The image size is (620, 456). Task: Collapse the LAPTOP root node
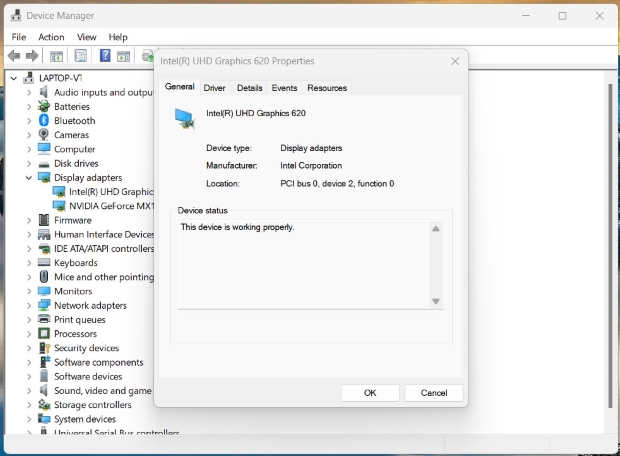click(14, 78)
